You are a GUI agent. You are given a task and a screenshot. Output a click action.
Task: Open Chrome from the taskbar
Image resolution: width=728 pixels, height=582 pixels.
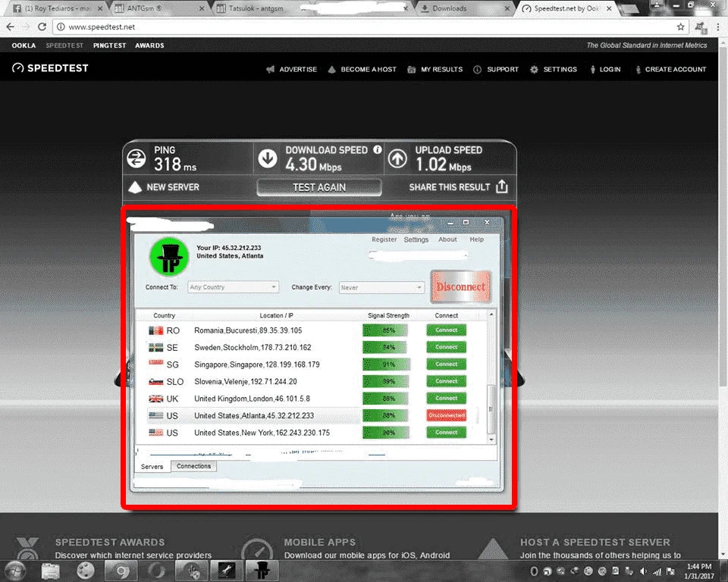click(121, 571)
